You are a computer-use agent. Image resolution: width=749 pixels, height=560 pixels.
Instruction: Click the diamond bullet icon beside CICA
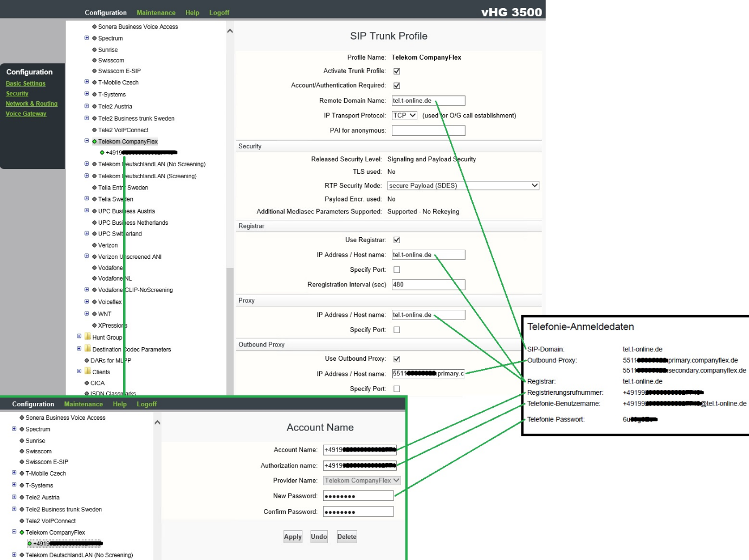point(87,383)
